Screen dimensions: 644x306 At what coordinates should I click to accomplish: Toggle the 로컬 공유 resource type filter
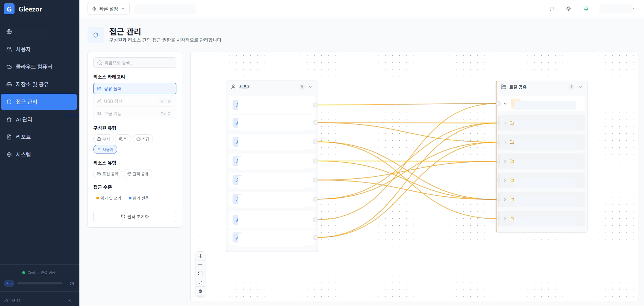(108, 174)
